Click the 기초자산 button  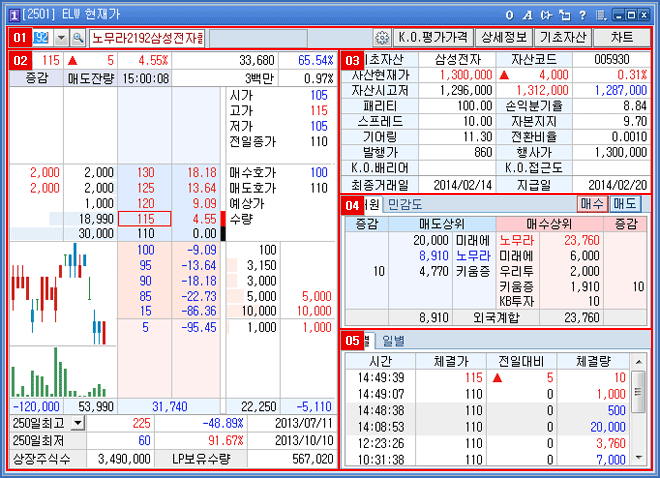(x=560, y=38)
